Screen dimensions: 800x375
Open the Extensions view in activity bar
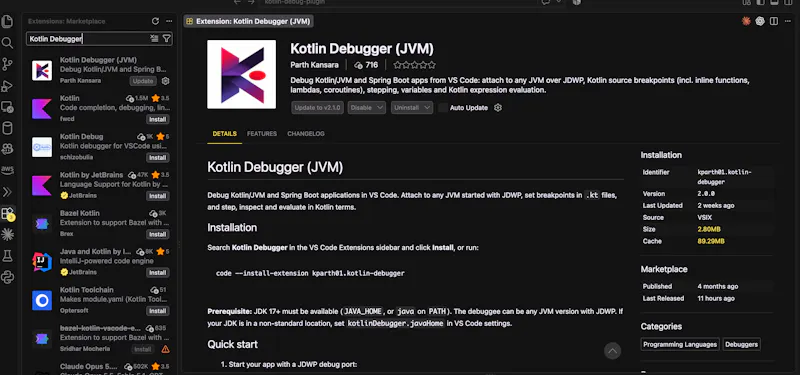pos(8,214)
